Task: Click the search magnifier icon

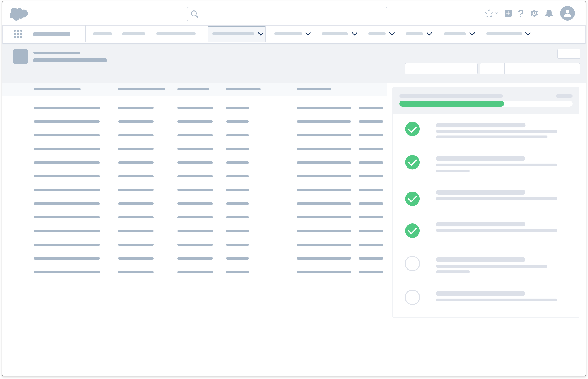Action: [x=195, y=14]
